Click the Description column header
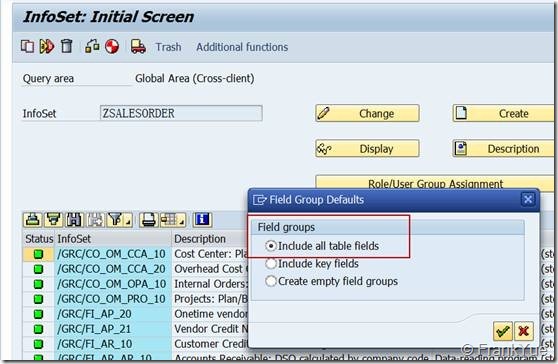 coord(210,239)
